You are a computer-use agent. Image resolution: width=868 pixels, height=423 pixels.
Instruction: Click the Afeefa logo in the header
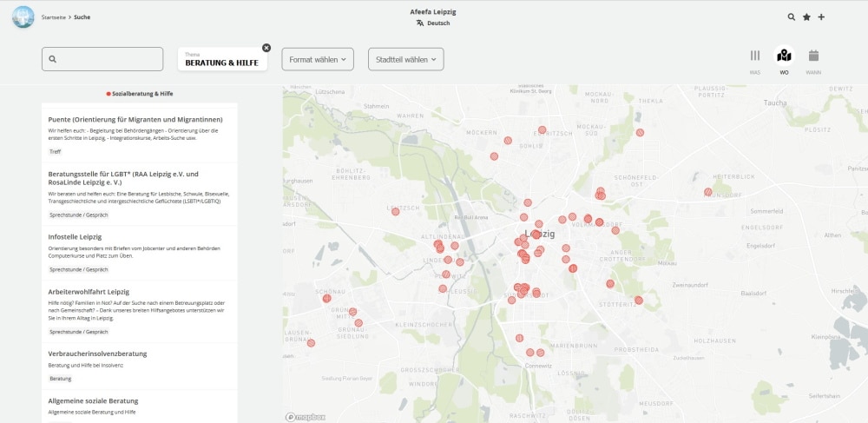tap(23, 17)
